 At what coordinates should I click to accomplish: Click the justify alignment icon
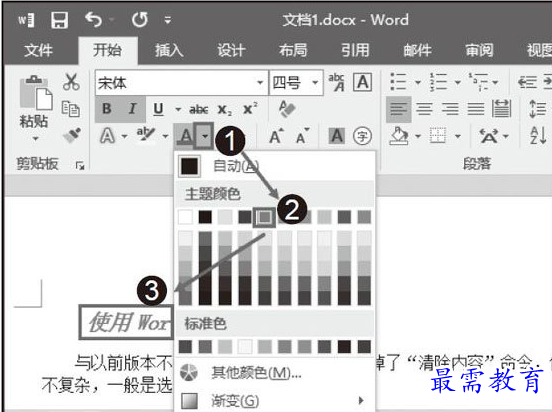pyautogui.click(x=476, y=109)
